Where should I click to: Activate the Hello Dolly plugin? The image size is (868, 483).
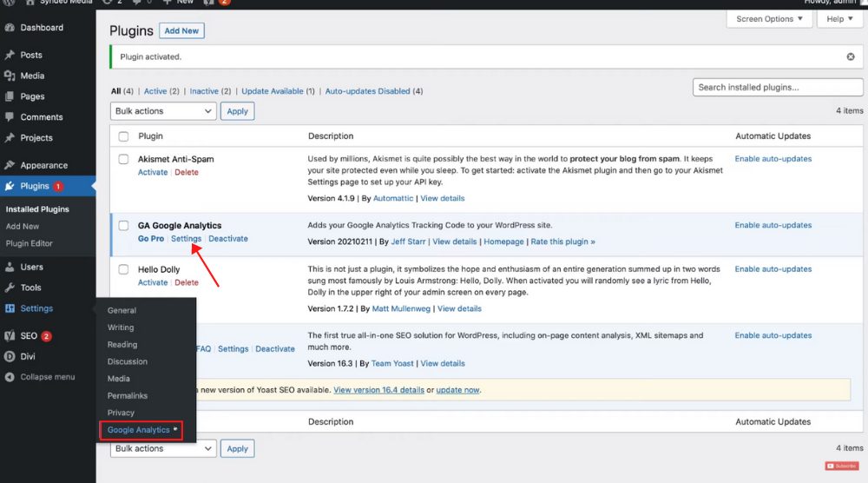[x=153, y=282]
